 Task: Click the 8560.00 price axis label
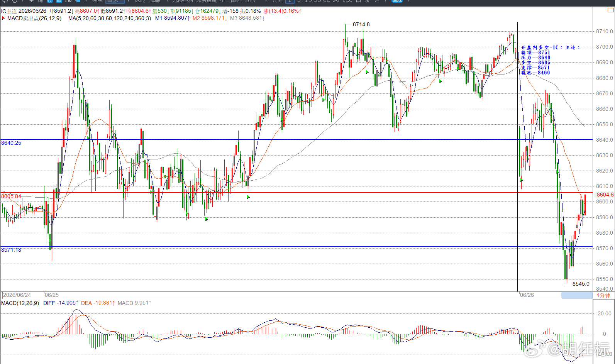(x=605, y=264)
